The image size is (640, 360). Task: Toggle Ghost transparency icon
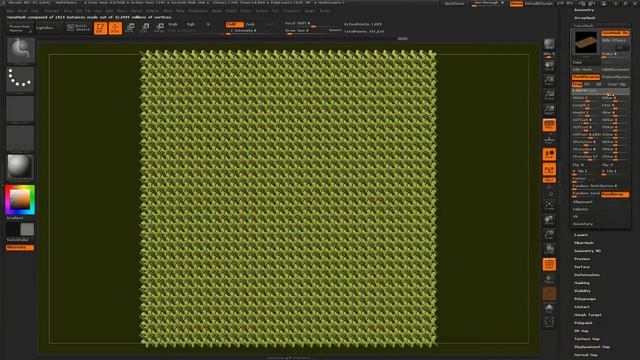549,293
